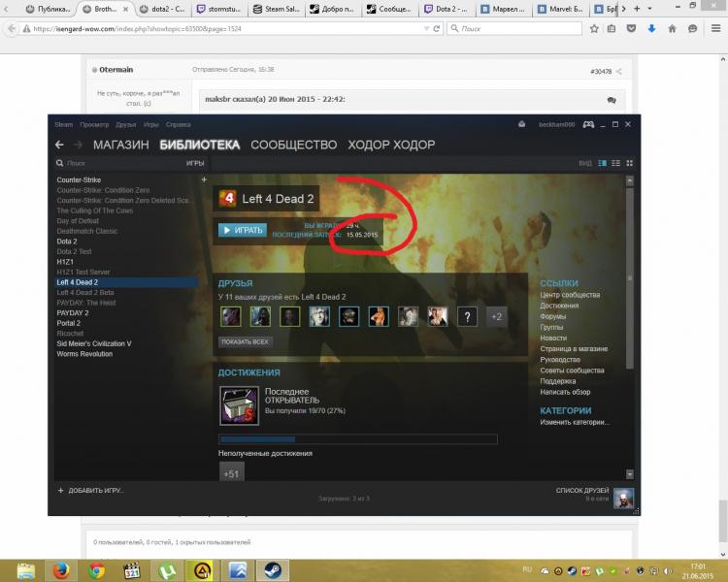
Task: Click the Firefox reload button
Action: click(x=437, y=29)
